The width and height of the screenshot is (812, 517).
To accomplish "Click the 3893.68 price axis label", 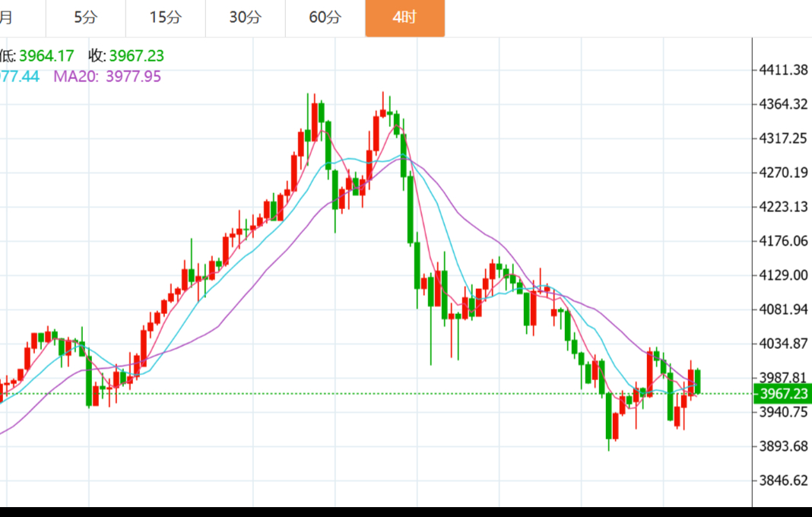I will coord(783,446).
